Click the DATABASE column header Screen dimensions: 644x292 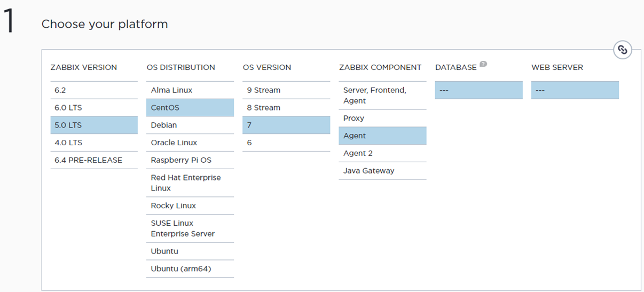click(456, 68)
